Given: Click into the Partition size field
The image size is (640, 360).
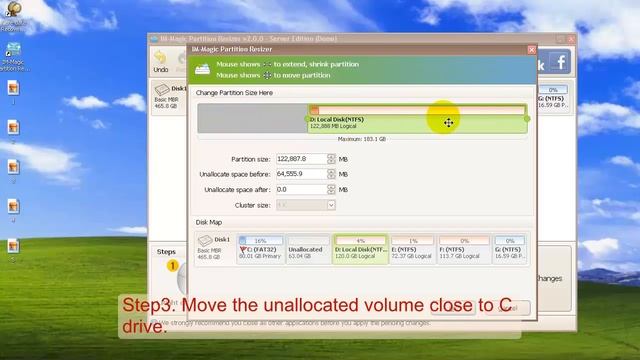Looking at the screenshot, I should click(301, 159).
